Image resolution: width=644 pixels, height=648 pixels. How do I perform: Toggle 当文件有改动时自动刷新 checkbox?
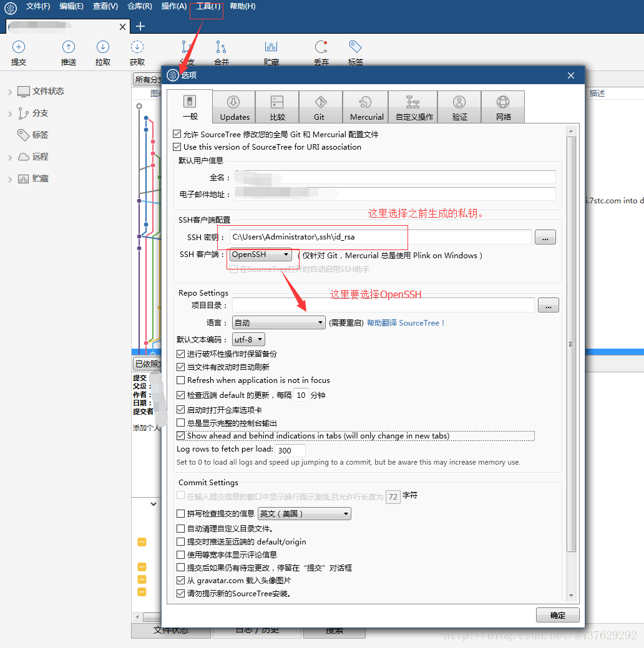click(x=180, y=367)
